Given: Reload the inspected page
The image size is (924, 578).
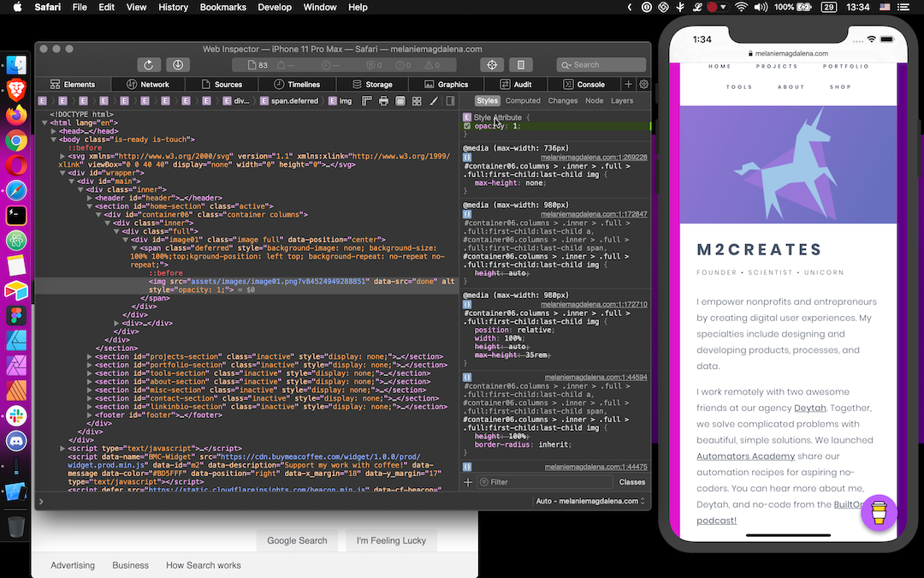Looking at the screenshot, I should click(148, 65).
